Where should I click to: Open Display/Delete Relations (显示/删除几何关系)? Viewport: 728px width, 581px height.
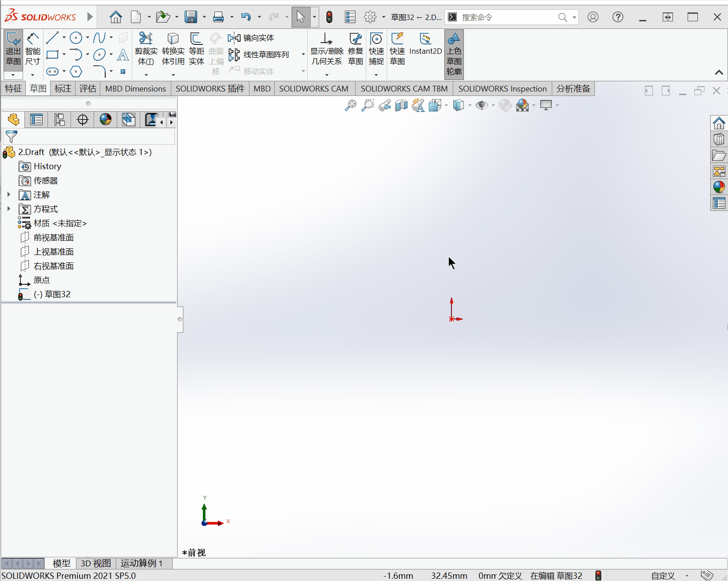tap(327, 49)
